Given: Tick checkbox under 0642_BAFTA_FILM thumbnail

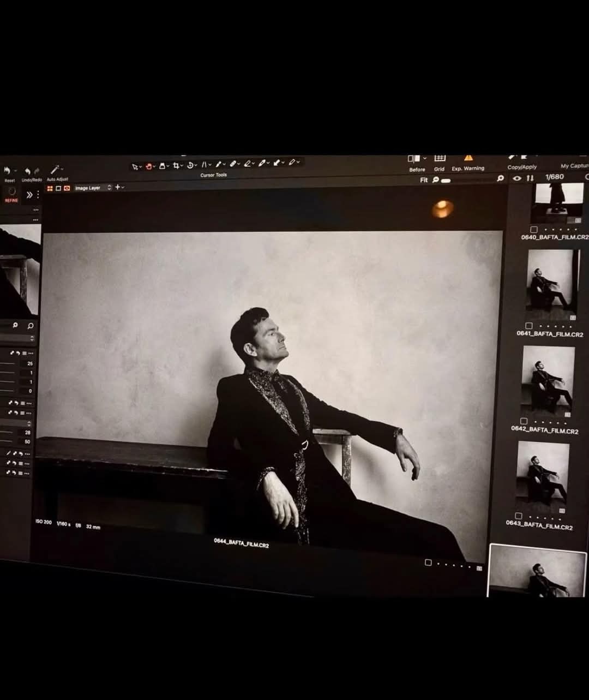Looking at the screenshot, I should (524, 421).
